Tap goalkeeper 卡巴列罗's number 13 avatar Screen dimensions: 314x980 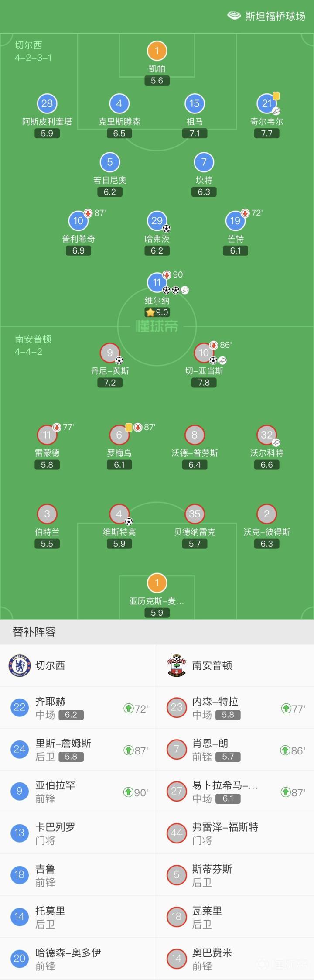pyautogui.click(x=19, y=833)
